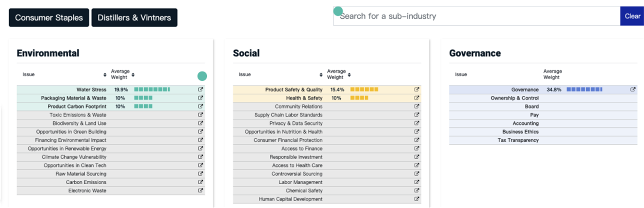Sort Environmental table by Issue column
This screenshot has height=208, width=644.
pyautogui.click(x=105, y=75)
